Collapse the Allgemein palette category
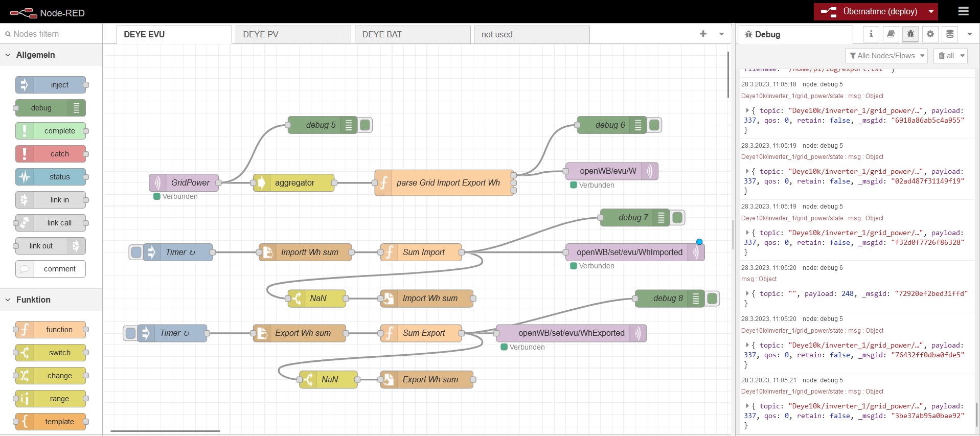This screenshot has height=436, width=980. point(8,55)
